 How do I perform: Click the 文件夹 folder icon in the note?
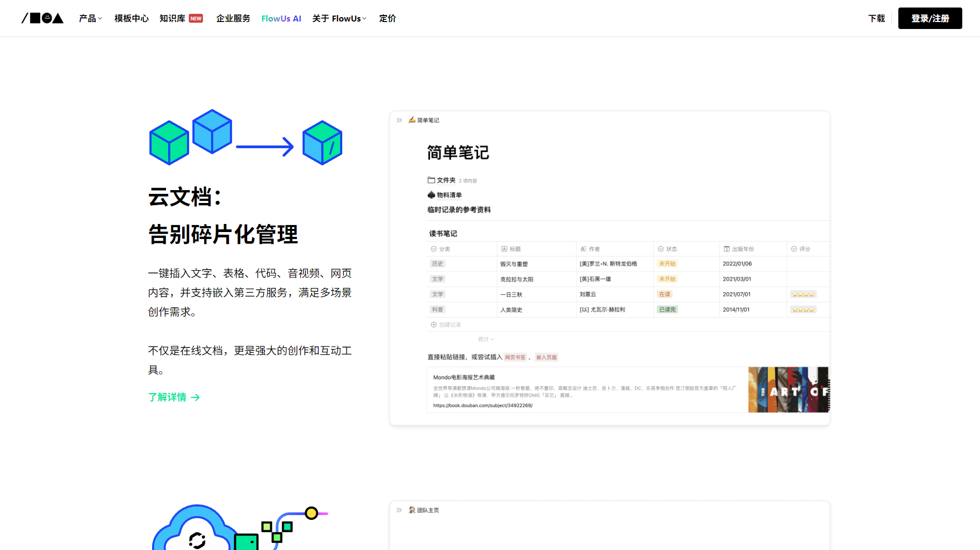(x=431, y=180)
